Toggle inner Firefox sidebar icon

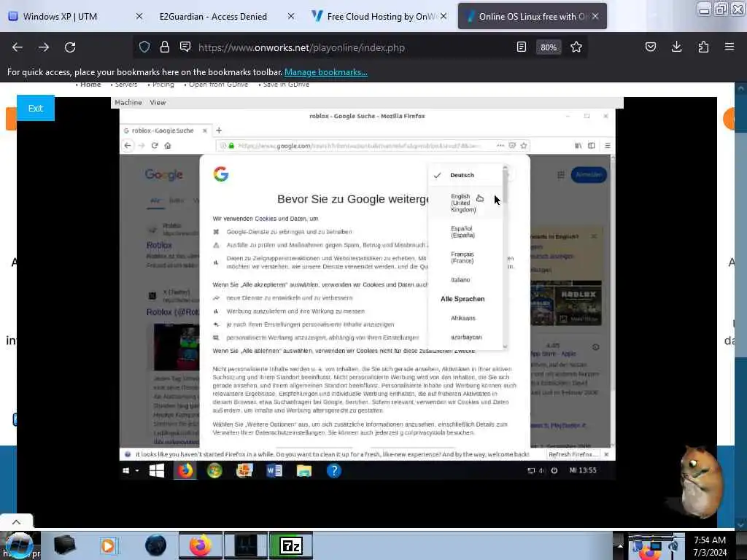[591, 146]
